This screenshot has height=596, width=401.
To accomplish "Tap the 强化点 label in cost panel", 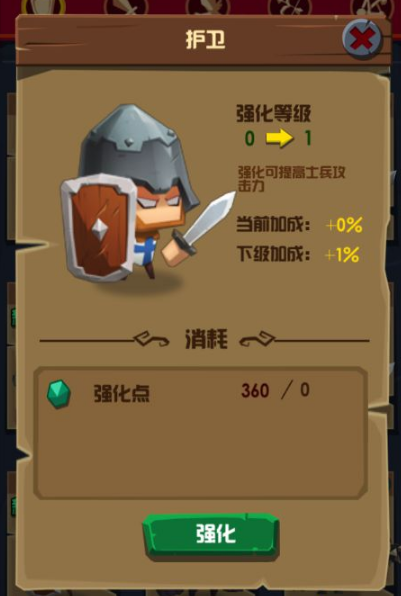I will click(122, 394).
